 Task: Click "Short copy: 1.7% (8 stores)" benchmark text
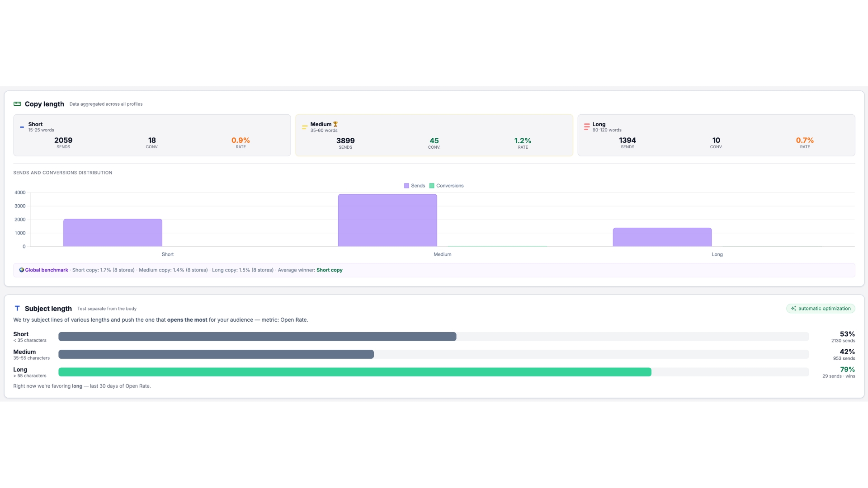(104, 270)
